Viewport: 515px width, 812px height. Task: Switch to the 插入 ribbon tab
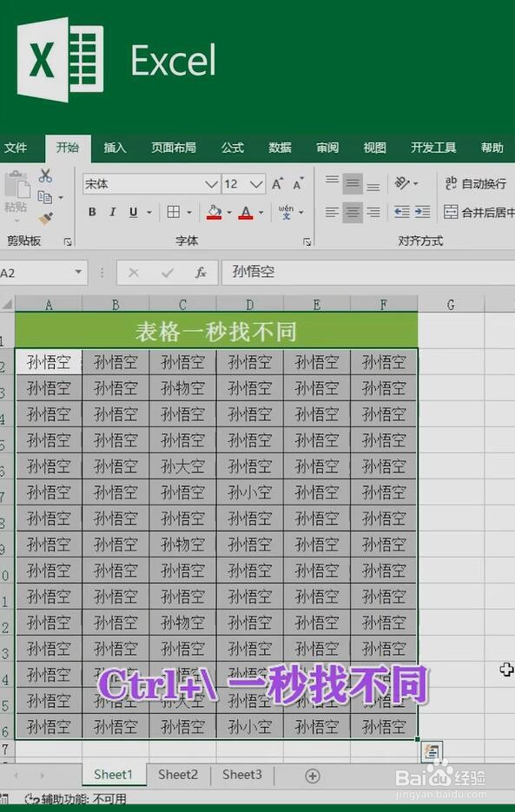(x=115, y=149)
